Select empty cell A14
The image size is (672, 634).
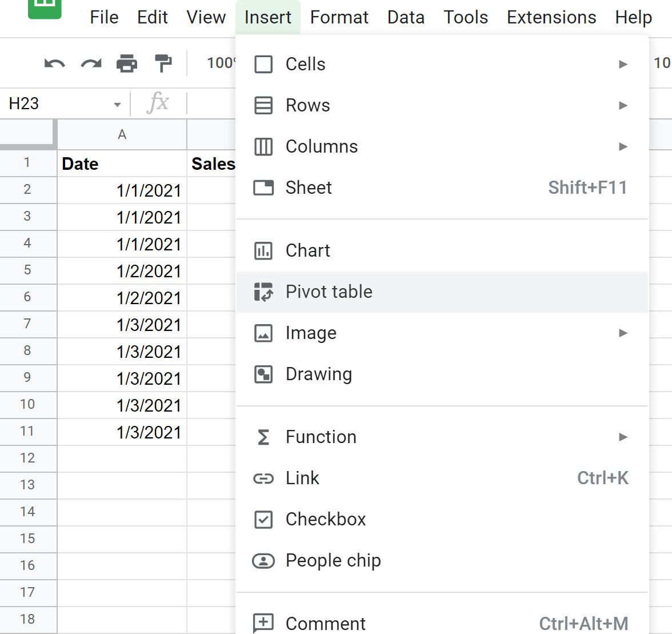click(x=122, y=513)
